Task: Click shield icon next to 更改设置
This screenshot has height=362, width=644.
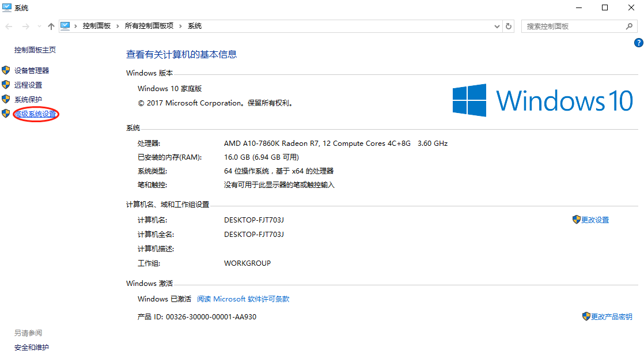Action: [576, 220]
